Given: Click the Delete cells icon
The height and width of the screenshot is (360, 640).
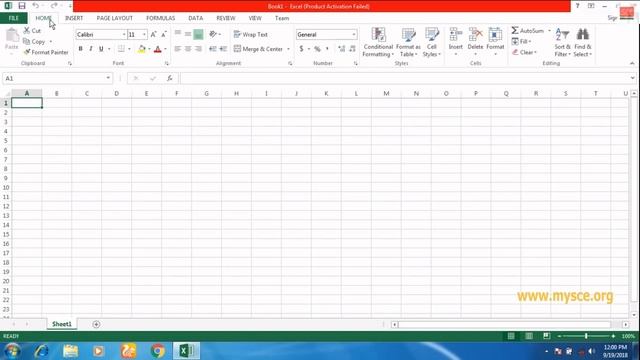Looking at the screenshot, I should [x=475, y=35].
